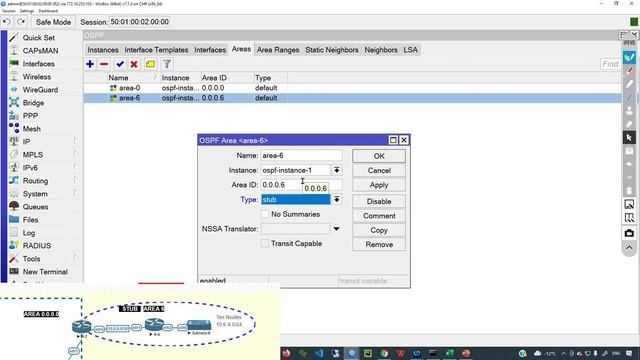Click Cancel in the OSPF Area dialog

(x=379, y=171)
